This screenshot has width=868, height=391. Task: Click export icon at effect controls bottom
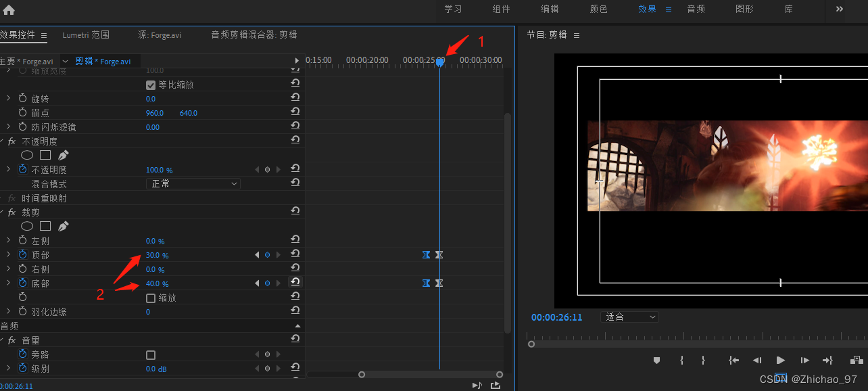[496, 386]
